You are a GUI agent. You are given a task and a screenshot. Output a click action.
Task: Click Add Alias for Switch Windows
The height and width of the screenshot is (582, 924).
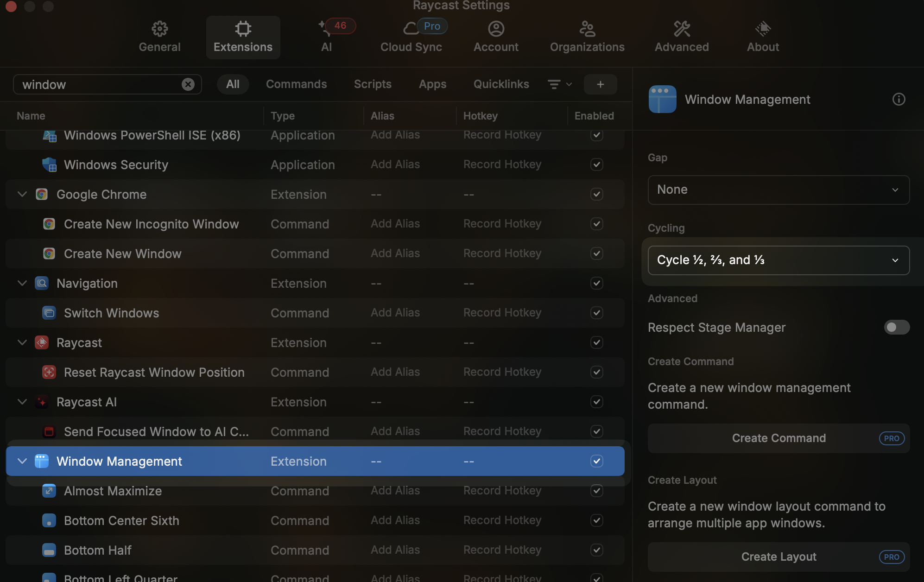395,313
